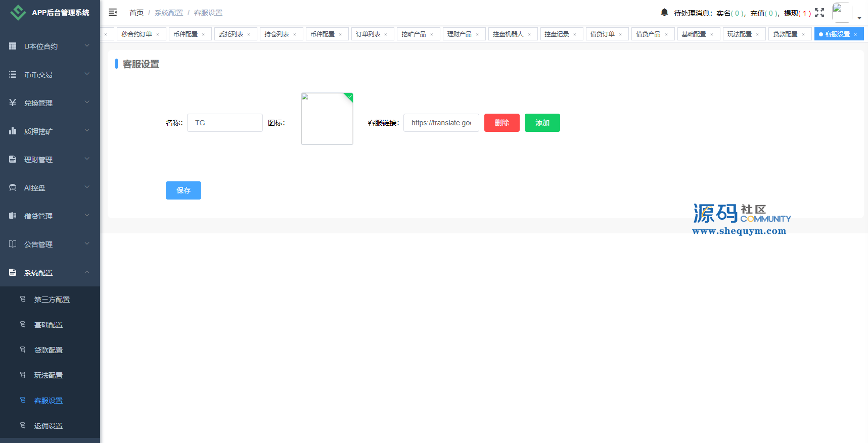Image resolution: width=868 pixels, height=443 pixels.
Task: Click the sidebar collapse icon in header
Action: [113, 12]
